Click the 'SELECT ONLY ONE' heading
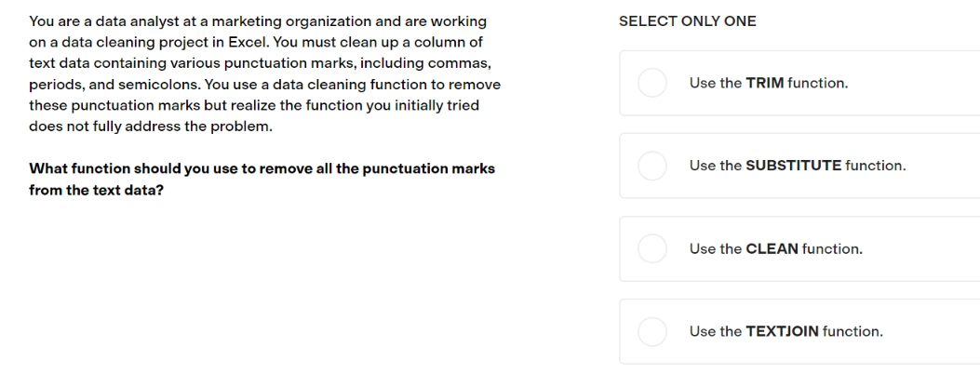The height and width of the screenshot is (387, 980). point(688,21)
